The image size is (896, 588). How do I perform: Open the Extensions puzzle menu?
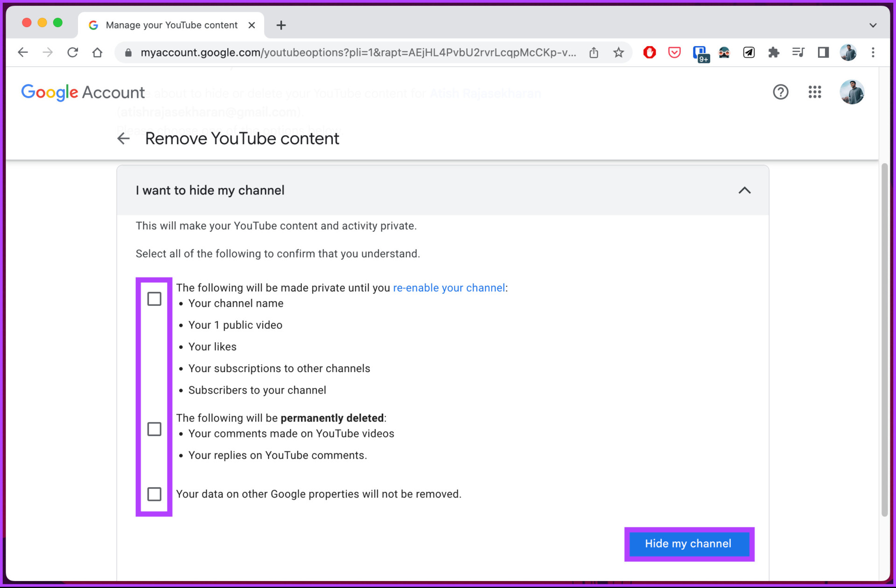(774, 52)
